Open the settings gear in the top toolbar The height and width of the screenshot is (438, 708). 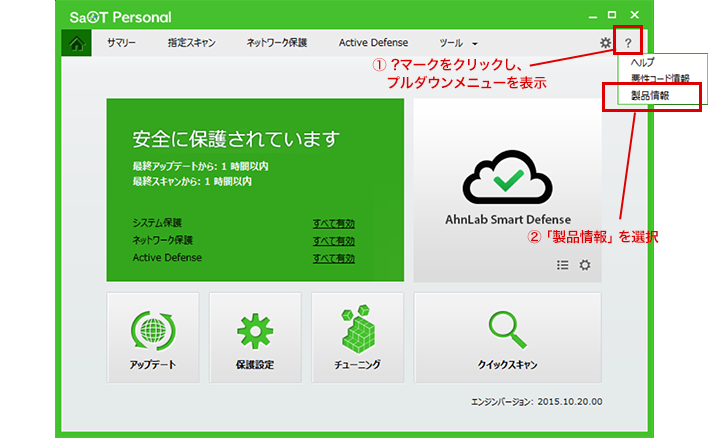(605, 43)
